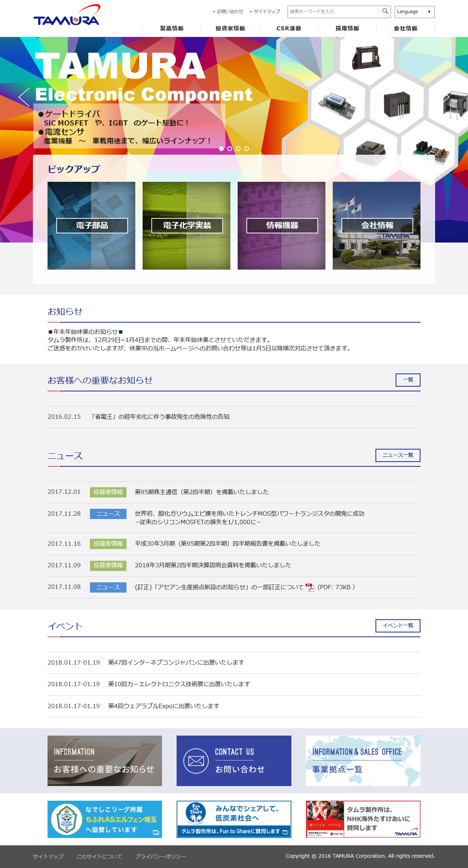This screenshot has height=868, width=468.
Task: Open the 製品情報 menu
Action: pyautogui.click(x=172, y=28)
